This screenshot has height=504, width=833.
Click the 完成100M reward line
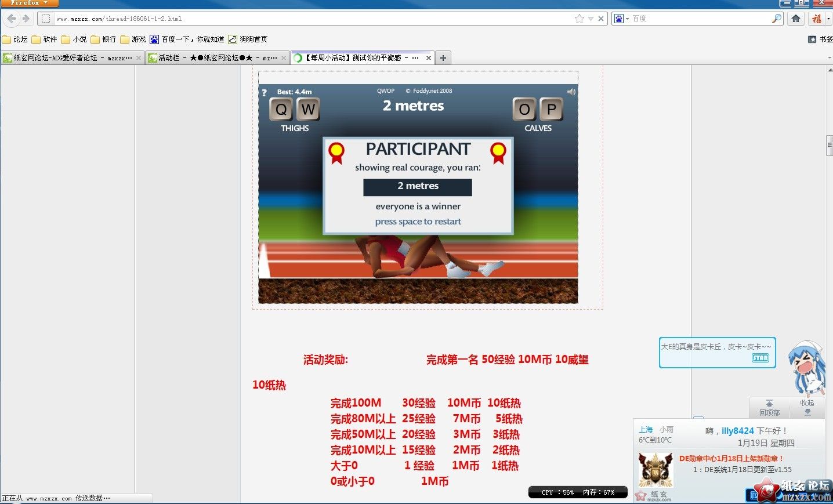pos(426,403)
